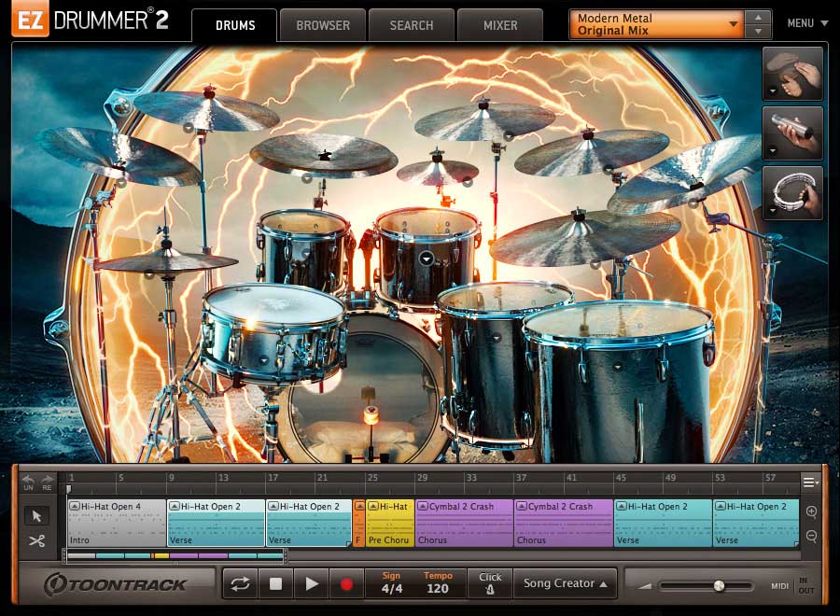Viewport: 840px width, 616px height.
Task: Zoom out the song track
Action: coord(811,536)
